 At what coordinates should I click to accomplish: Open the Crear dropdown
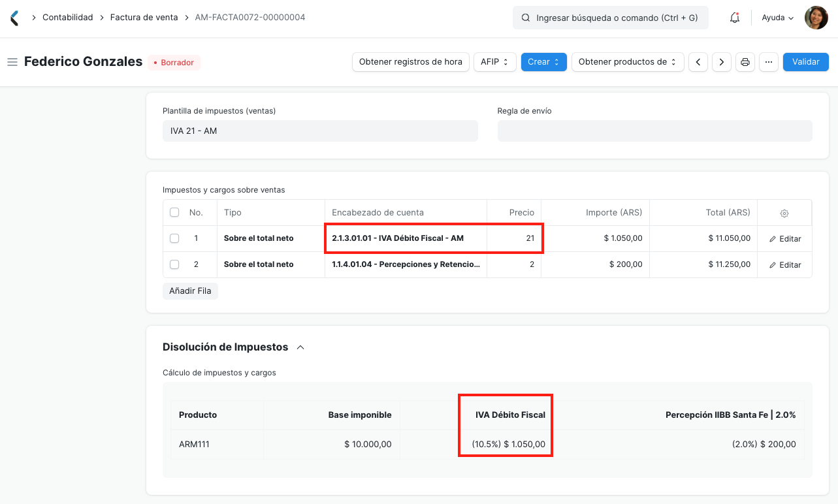tap(543, 62)
